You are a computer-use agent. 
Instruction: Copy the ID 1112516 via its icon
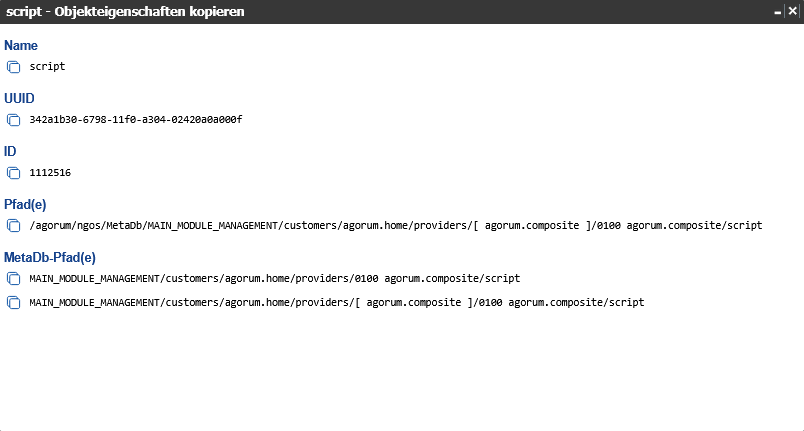pos(13,173)
